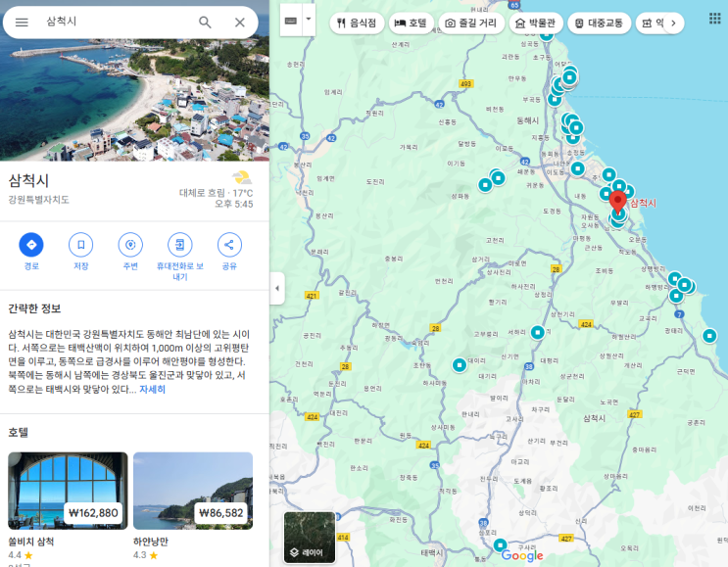Click teal marker by the 서하리 label

pos(537,332)
